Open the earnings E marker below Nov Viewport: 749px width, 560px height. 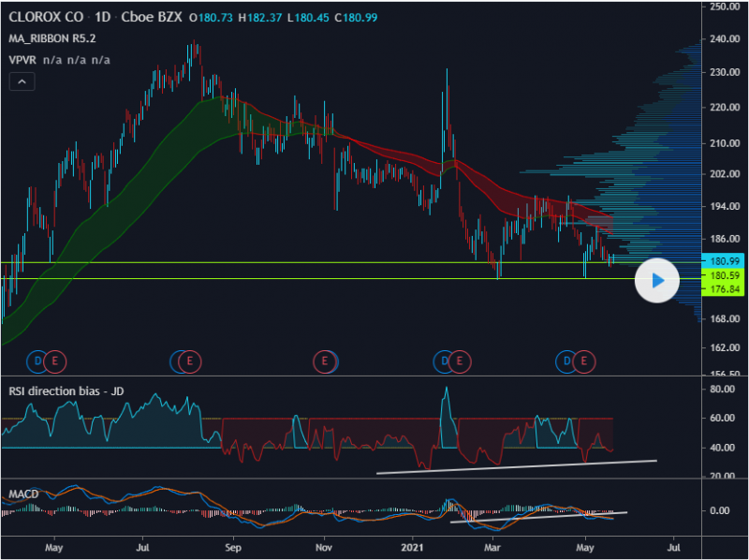pyautogui.click(x=325, y=360)
